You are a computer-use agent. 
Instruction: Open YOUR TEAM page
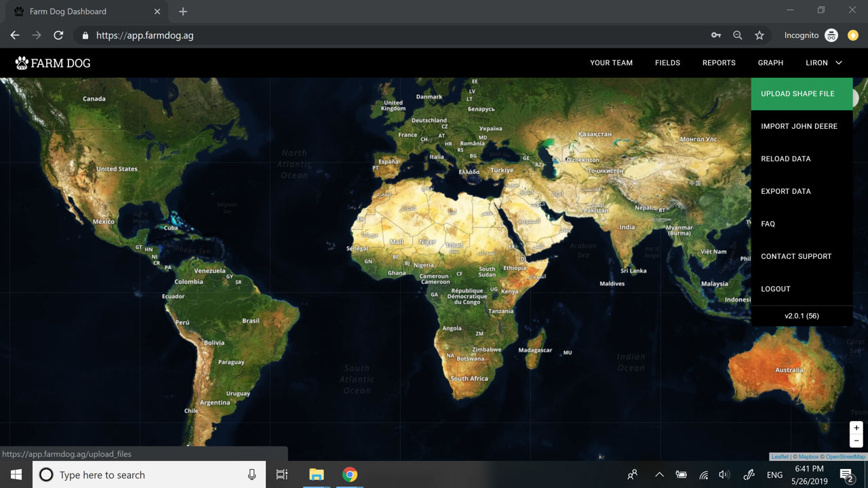(x=611, y=62)
